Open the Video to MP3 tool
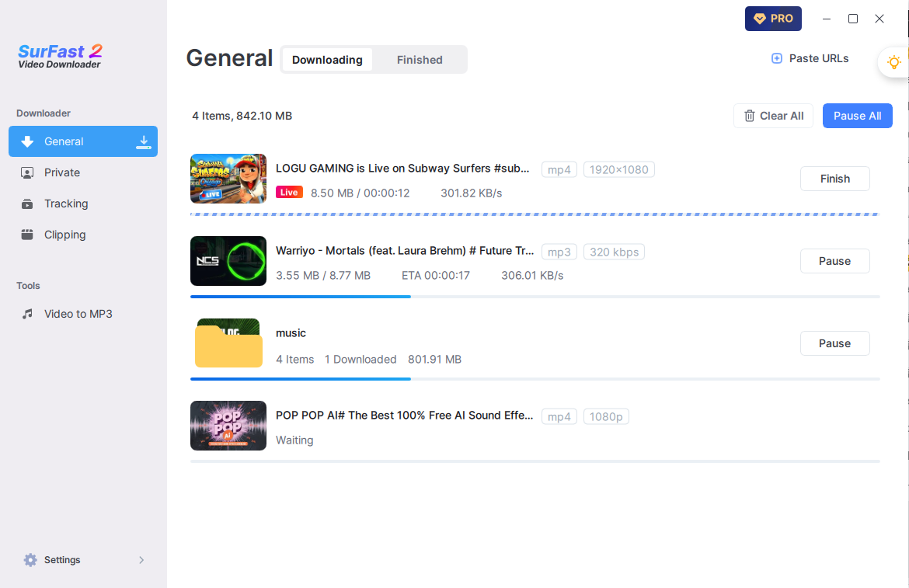The height and width of the screenshot is (588, 909). coord(83,314)
